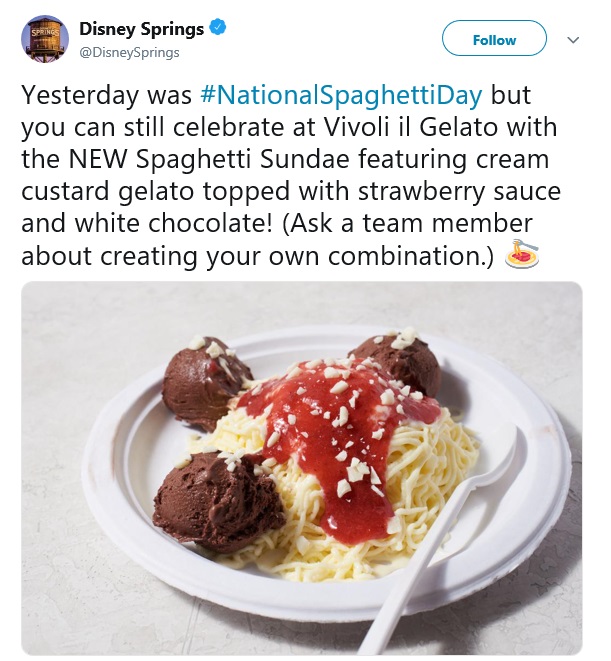The width and height of the screenshot is (611, 661).
Task: Open the Disney Springs display name
Action: 141,28
